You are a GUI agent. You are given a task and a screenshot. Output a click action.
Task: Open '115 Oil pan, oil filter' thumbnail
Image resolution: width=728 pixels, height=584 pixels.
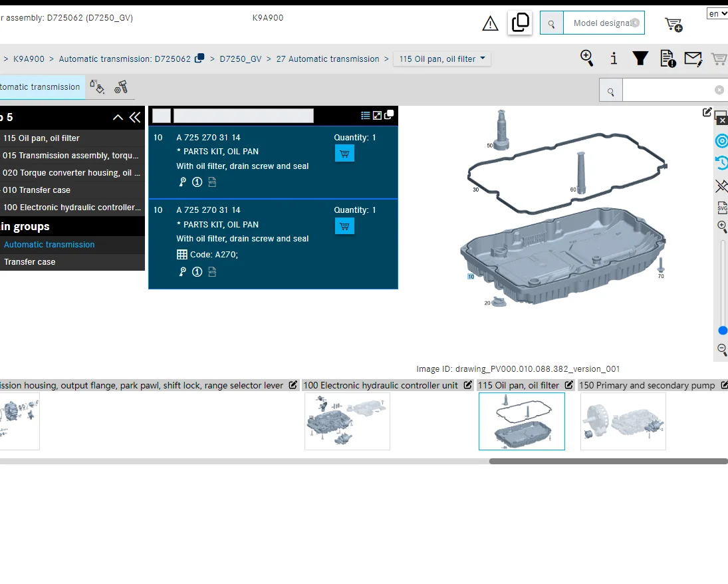click(x=522, y=421)
